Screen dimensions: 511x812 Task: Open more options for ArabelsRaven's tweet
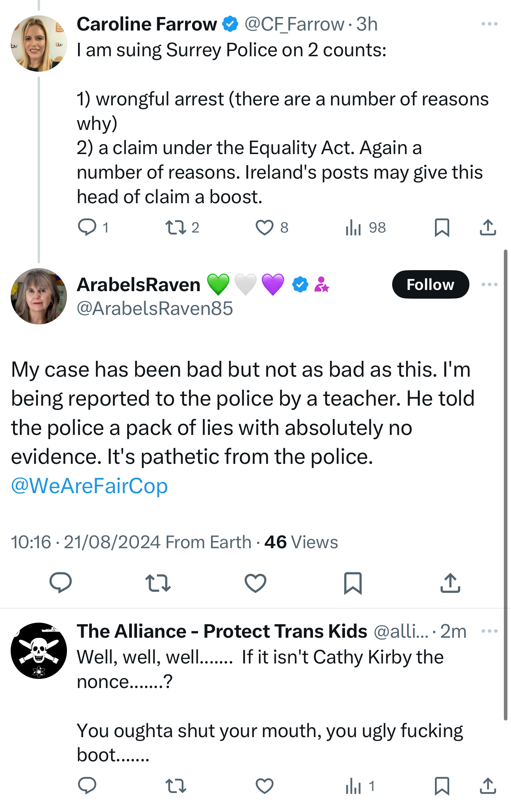(x=489, y=284)
